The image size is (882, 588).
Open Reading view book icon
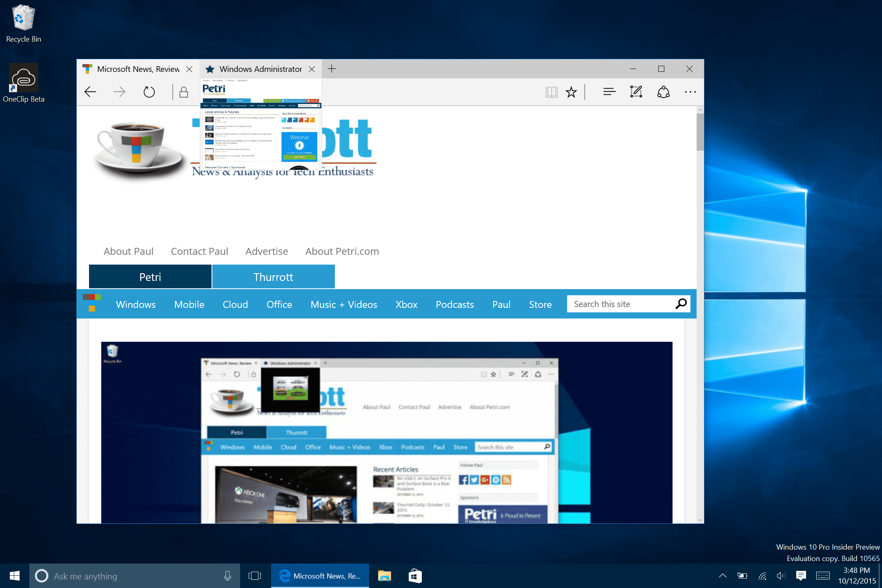[x=551, y=92]
